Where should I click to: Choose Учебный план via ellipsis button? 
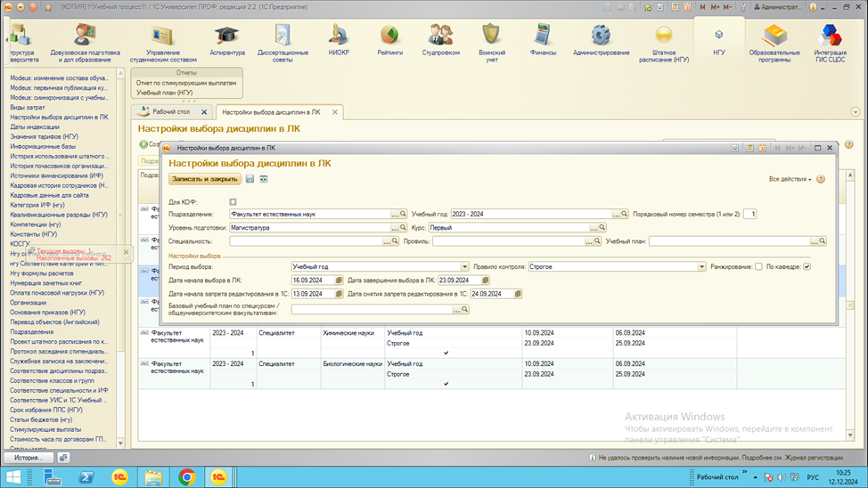click(814, 241)
